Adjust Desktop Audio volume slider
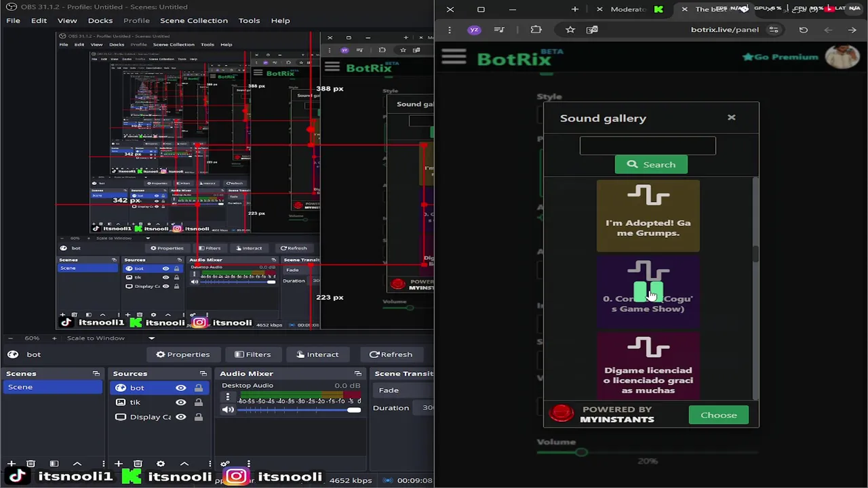868x488 pixels. [299, 410]
